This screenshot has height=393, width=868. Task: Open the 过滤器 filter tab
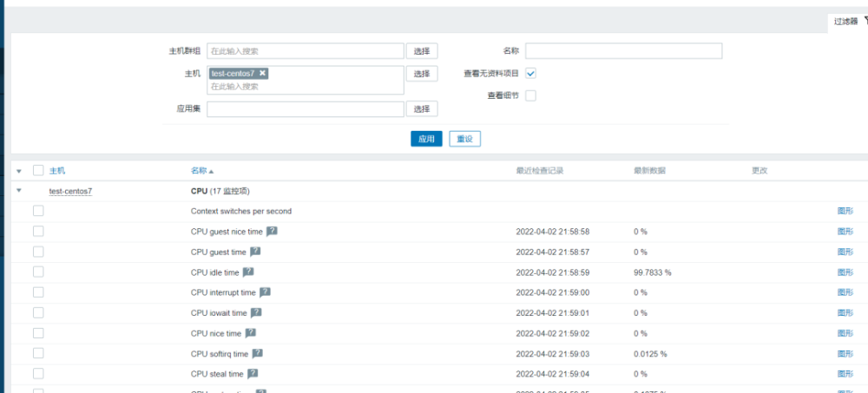849,22
